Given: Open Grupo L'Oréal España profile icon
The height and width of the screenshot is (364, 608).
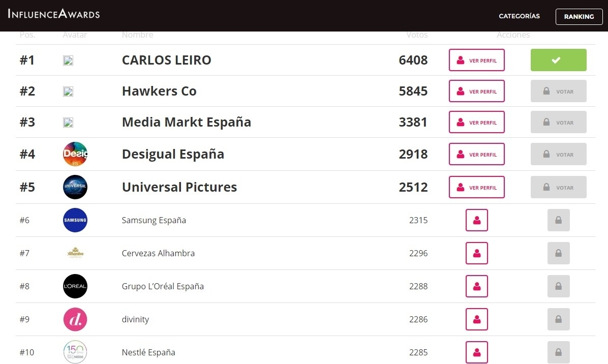Looking at the screenshot, I should coord(476,286).
